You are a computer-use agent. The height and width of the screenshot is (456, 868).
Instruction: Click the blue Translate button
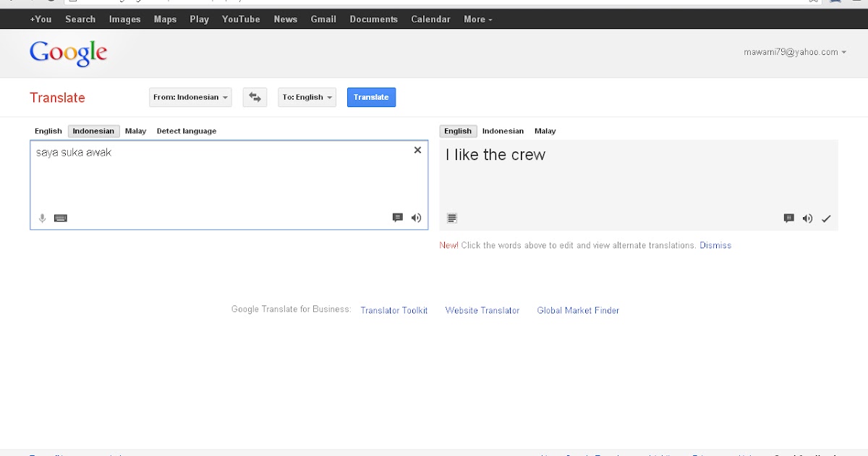pyautogui.click(x=371, y=97)
